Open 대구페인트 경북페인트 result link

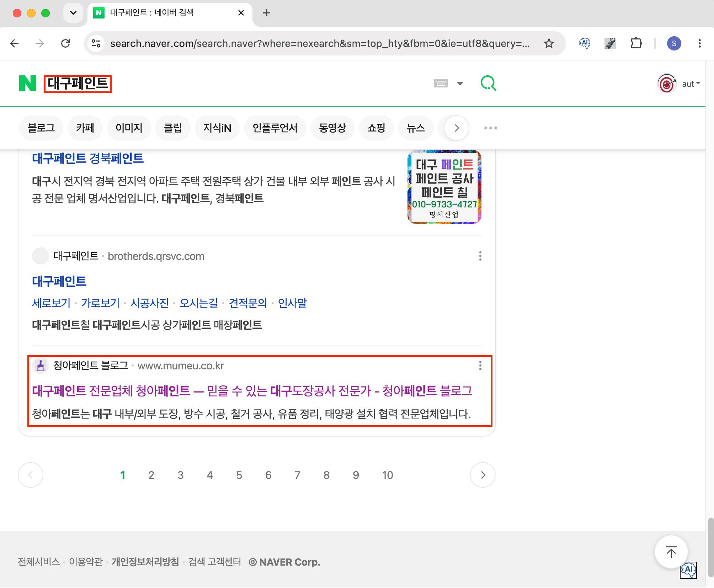pyautogui.click(x=88, y=158)
